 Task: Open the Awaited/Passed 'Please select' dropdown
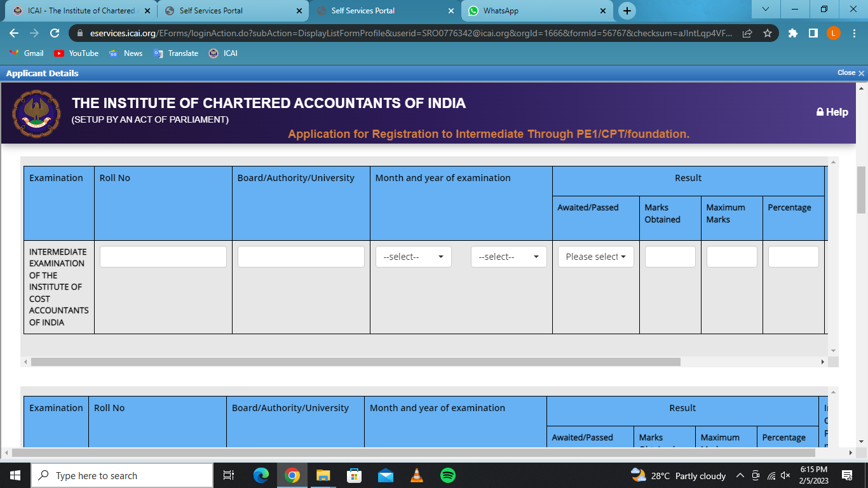596,257
